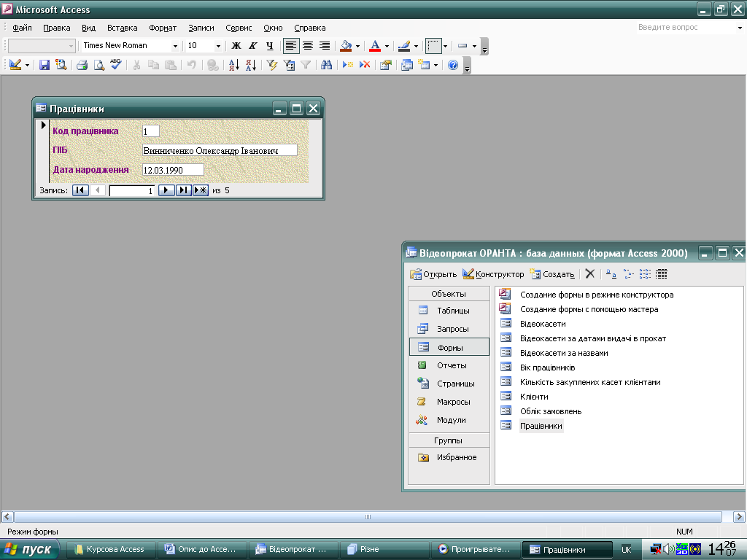
Task: Open the Файл menu
Action: point(22,28)
